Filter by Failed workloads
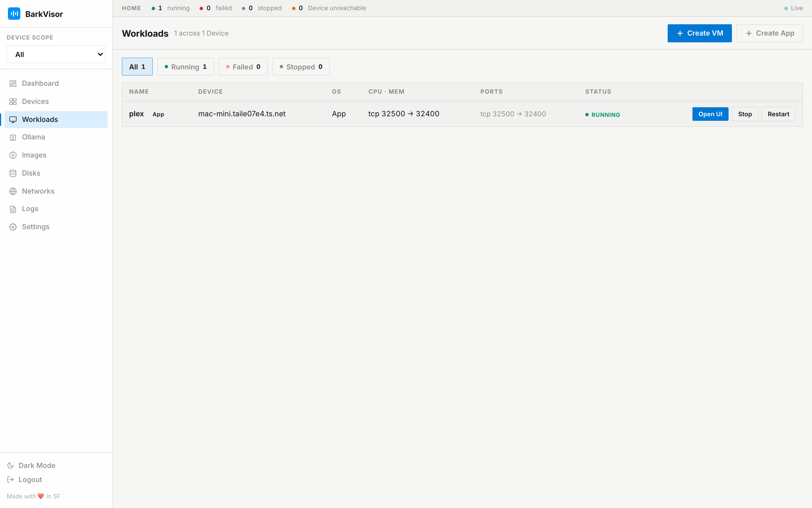This screenshot has width=812, height=508. [243, 67]
